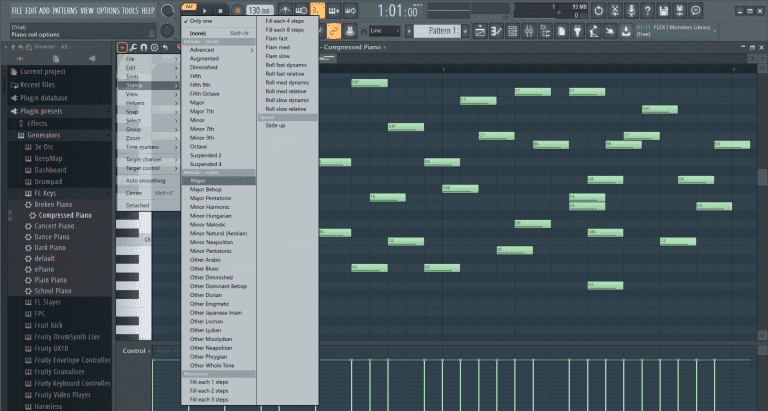Click the piano roll wrench tools icon

point(133,48)
